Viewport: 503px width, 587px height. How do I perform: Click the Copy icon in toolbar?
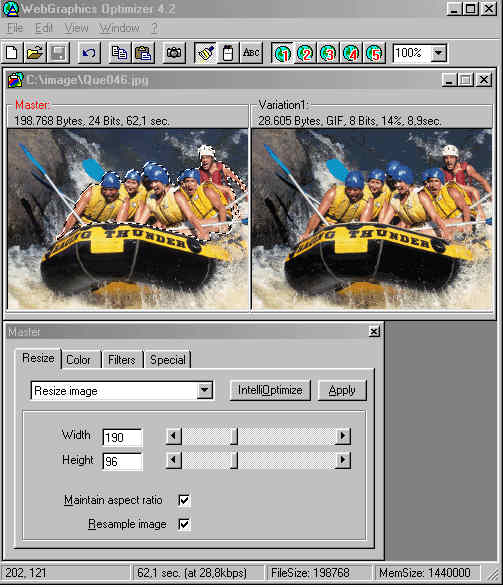[x=120, y=53]
